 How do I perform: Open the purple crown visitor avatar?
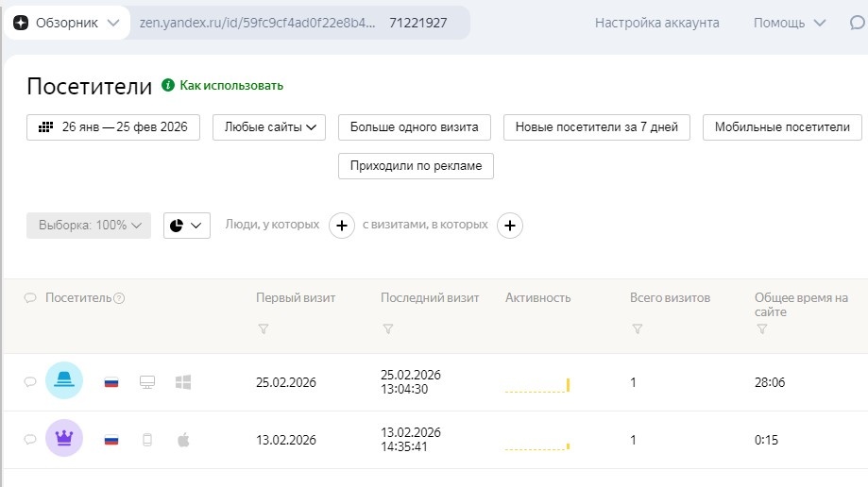pyautogui.click(x=64, y=438)
